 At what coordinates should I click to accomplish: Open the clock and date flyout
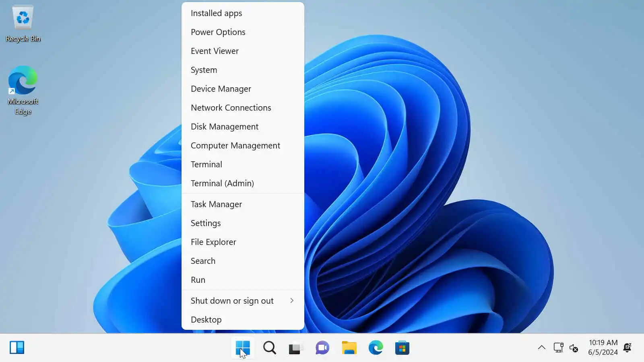click(603, 348)
